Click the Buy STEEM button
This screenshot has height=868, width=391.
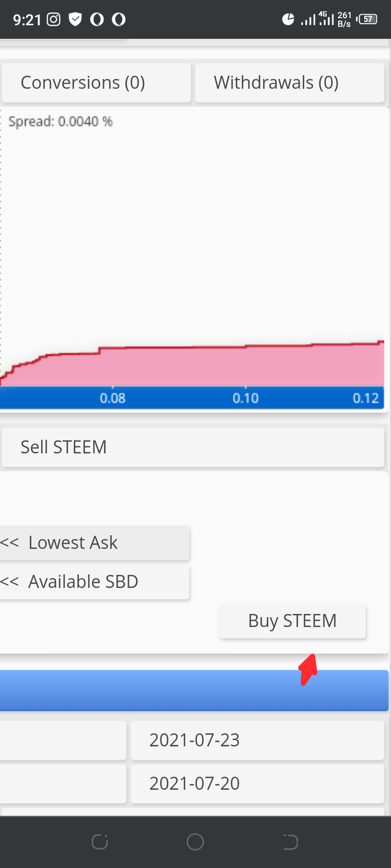pyautogui.click(x=292, y=621)
